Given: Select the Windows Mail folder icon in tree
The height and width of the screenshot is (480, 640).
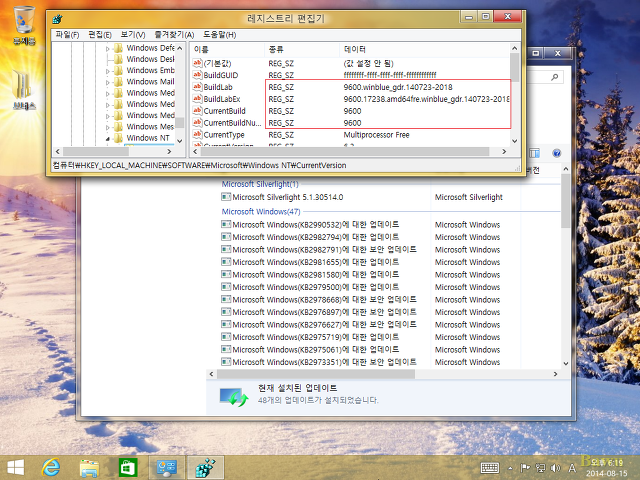Looking at the screenshot, I should [118, 82].
